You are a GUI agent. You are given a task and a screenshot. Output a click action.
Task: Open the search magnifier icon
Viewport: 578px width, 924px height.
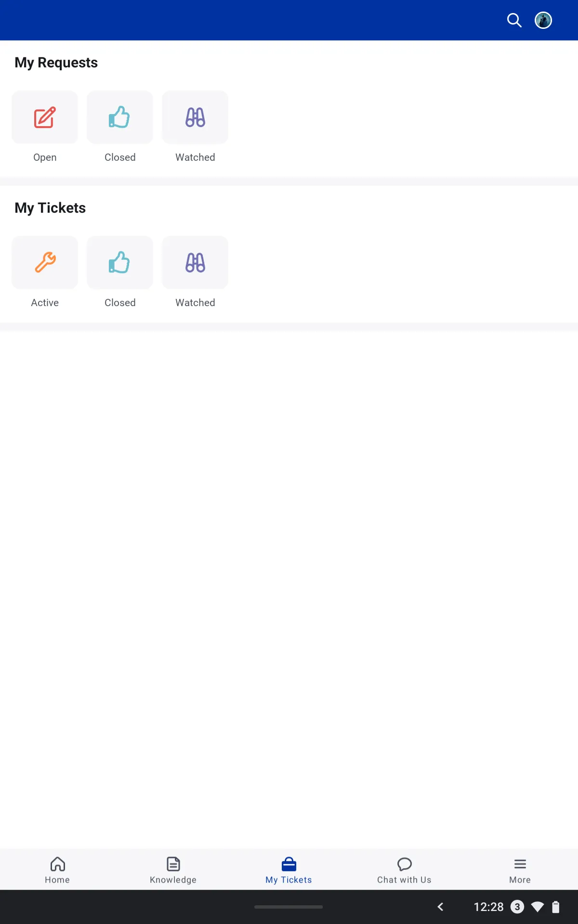click(514, 20)
